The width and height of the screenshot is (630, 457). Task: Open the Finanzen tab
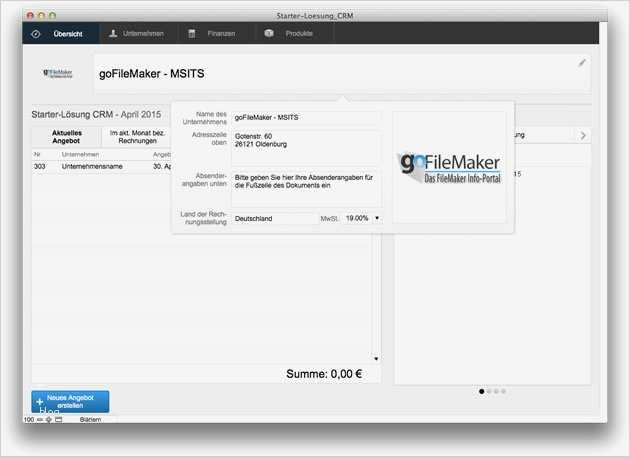215,34
